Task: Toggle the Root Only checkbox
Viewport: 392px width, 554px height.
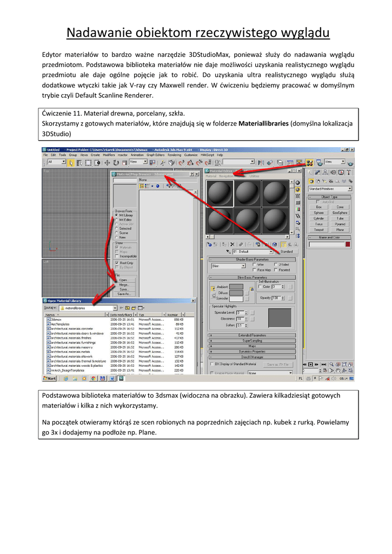Action: pos(116,263)
